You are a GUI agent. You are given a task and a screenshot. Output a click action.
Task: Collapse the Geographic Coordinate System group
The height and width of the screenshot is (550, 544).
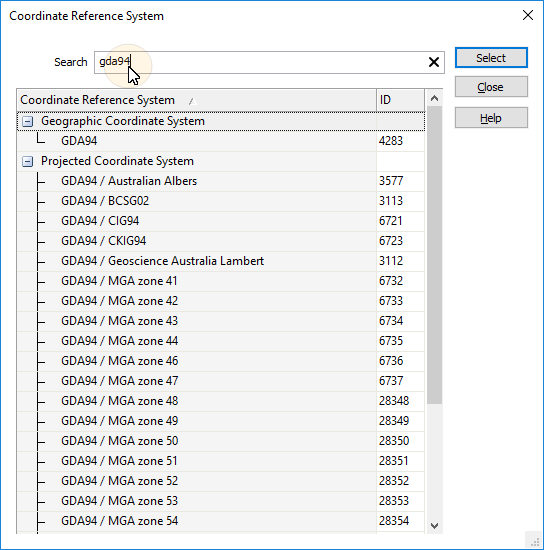coord(27,121)
